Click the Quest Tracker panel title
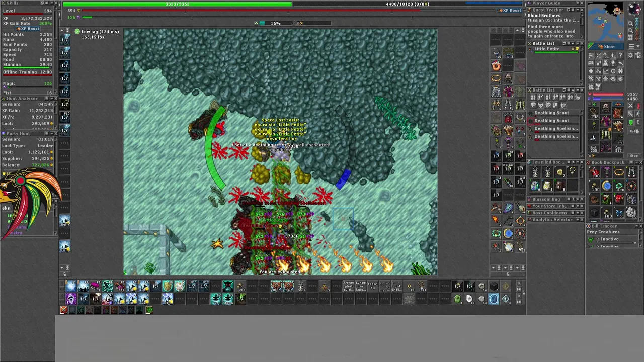 548,10
